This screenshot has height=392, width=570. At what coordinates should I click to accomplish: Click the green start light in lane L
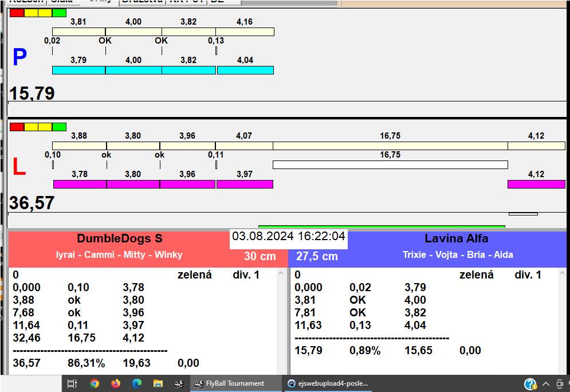(59, 127)
